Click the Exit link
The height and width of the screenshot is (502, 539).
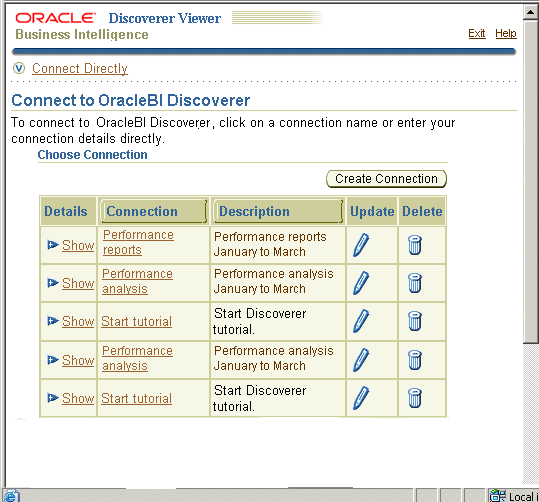point(477,33)
